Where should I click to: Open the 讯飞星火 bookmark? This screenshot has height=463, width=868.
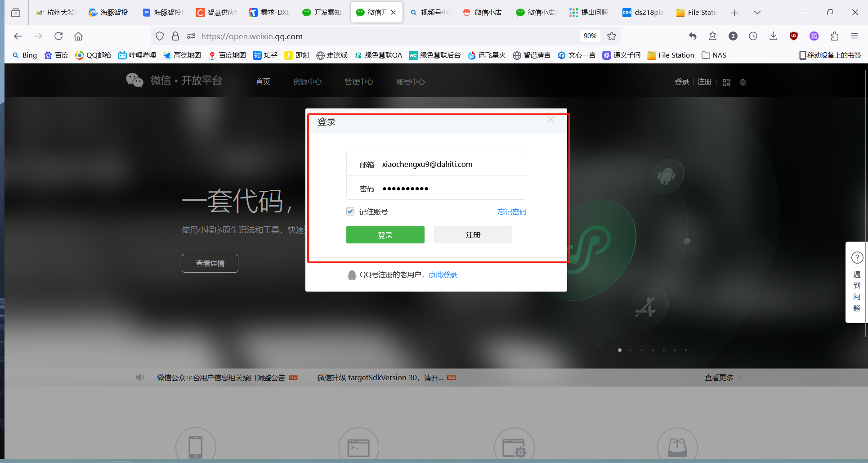pyautogui.click(x=487, y=55)
